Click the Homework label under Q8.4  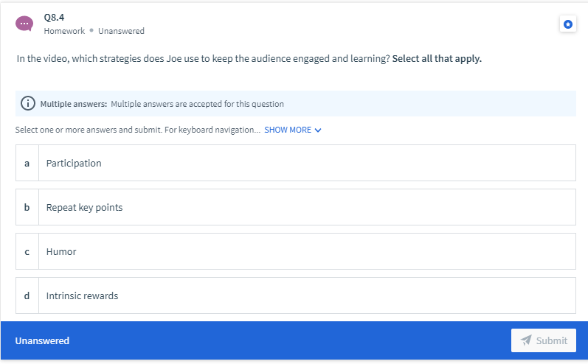coord(64,31)
